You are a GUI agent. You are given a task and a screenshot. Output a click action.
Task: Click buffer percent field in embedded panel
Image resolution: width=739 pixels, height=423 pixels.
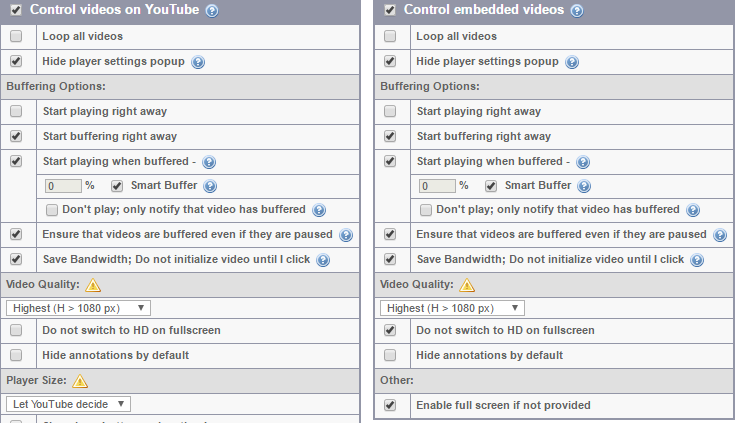[x=437, y=186]
